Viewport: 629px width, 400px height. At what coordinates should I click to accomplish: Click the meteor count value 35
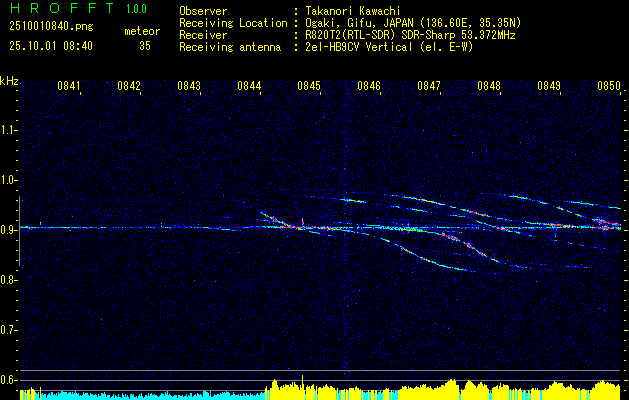click(x=145, y=46)
